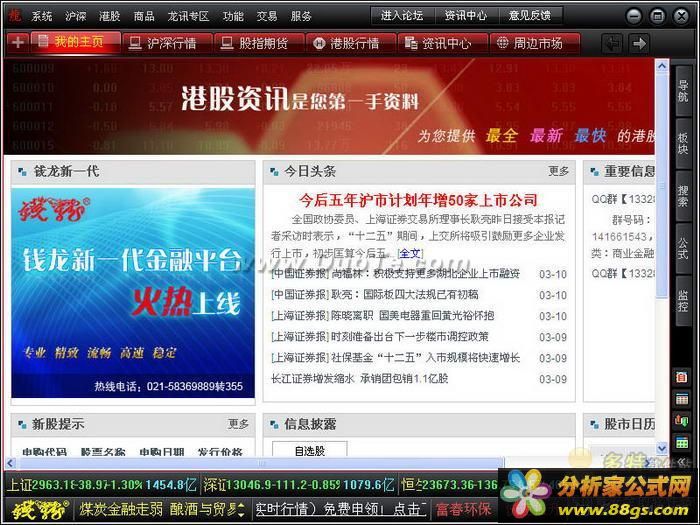Open the 搜索 side panel tab

[x=683, y=196]
